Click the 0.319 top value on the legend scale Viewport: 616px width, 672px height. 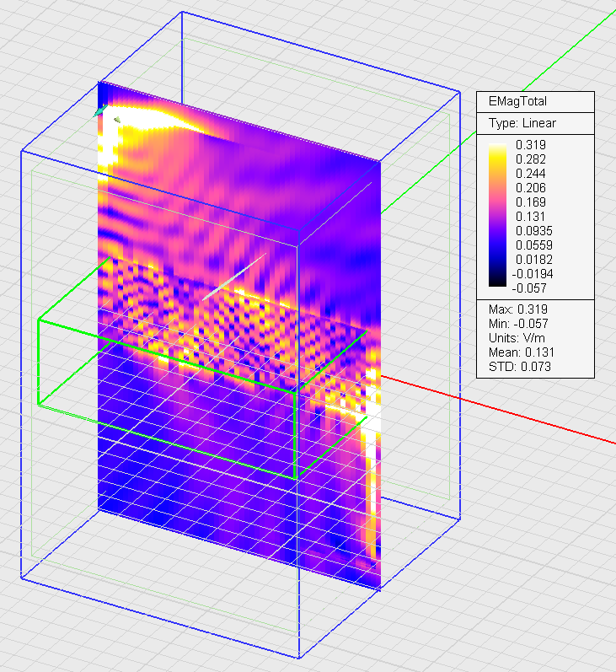(530, 145)
